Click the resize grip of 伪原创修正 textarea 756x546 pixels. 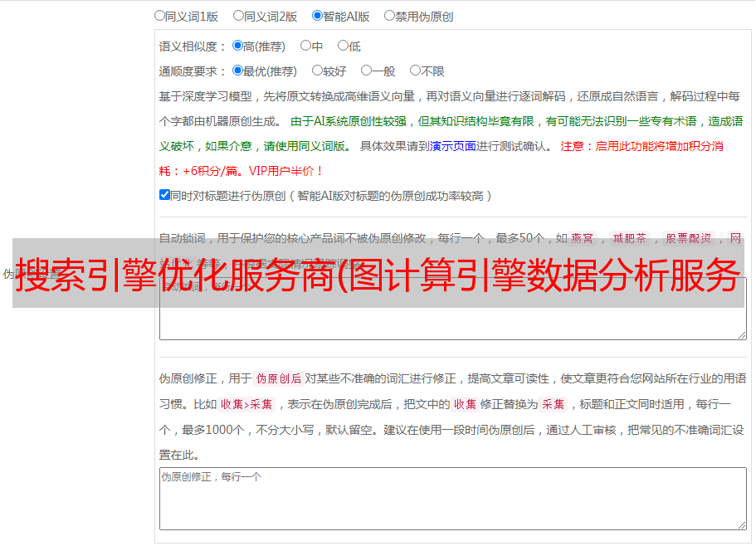point(742,524)
